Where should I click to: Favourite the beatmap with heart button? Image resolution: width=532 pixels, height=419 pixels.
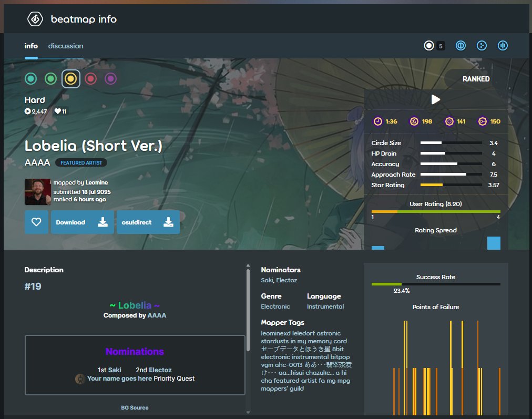(36, 222)
